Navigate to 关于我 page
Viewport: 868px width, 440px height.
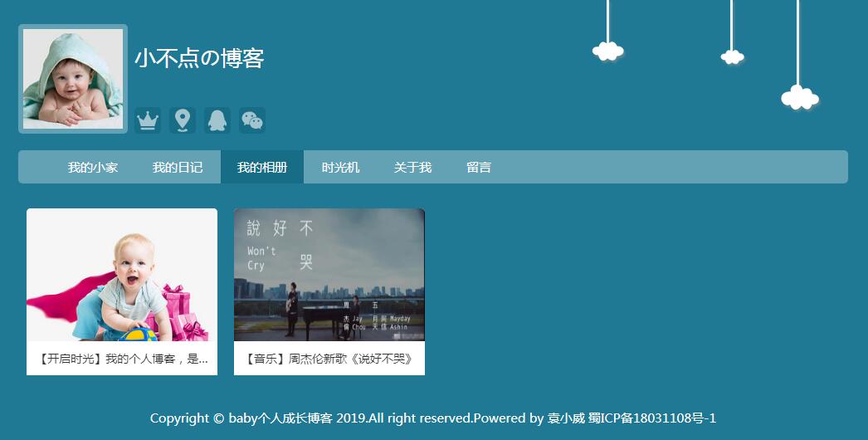click(412, 167)
